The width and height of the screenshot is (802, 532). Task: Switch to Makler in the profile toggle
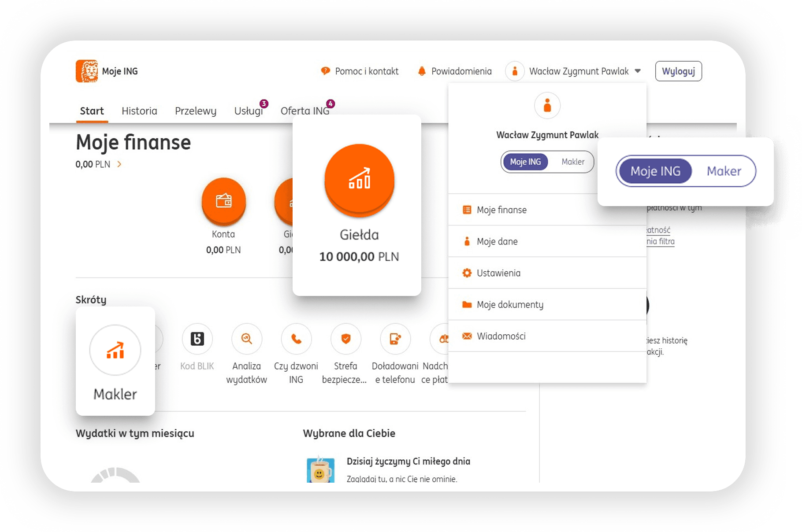[x=572, y=162]
